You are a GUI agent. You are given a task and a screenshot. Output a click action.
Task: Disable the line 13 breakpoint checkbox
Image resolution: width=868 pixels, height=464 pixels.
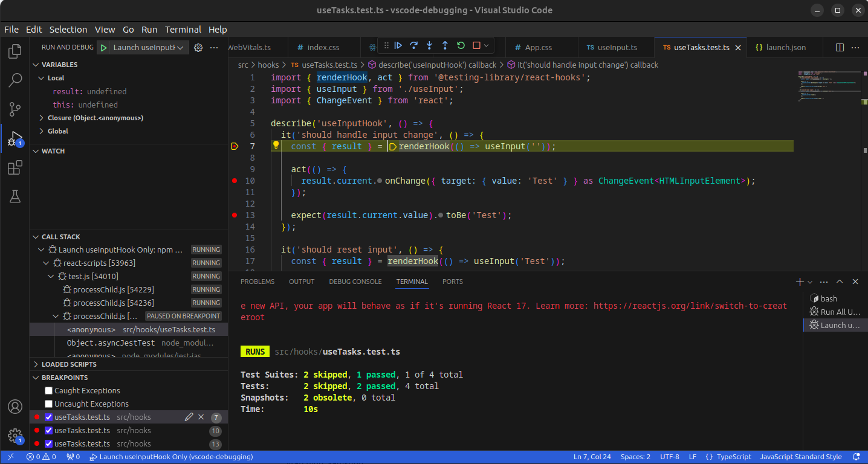coord(49,444)
